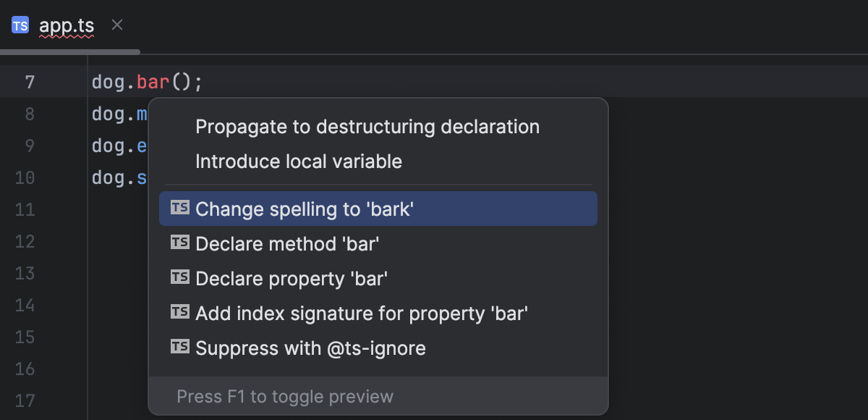Image resolution: width=868 pixels, height=420 pixels.
Task: Click the horizontal scrollbar below the tab bar
Action: [69, 51]
